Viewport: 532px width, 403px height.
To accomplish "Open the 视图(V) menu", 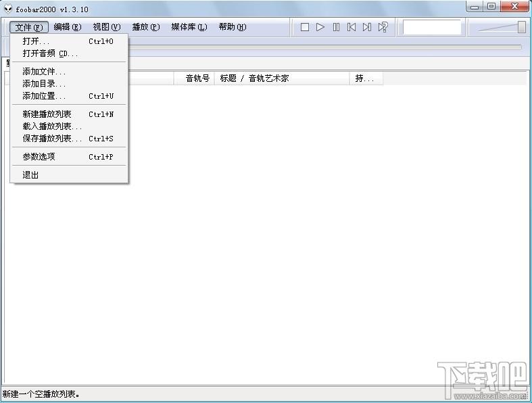I will click(107, 27).
